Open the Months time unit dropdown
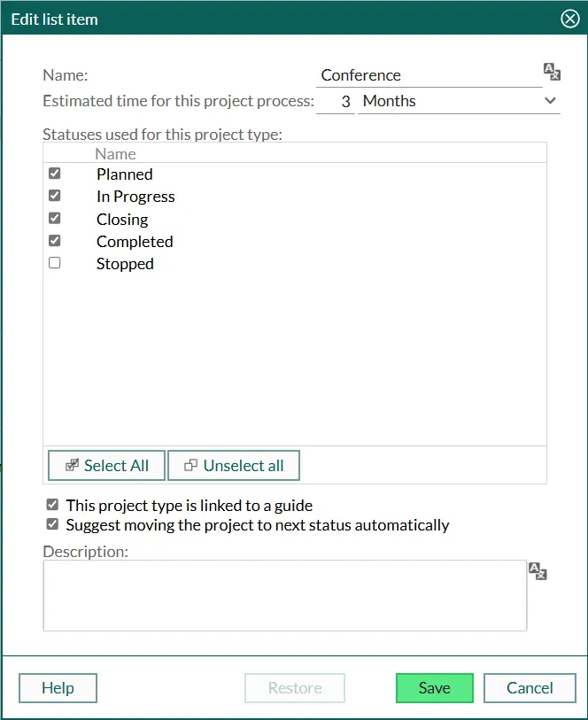The height and width of the screenshot is (720, 588). 459,101
